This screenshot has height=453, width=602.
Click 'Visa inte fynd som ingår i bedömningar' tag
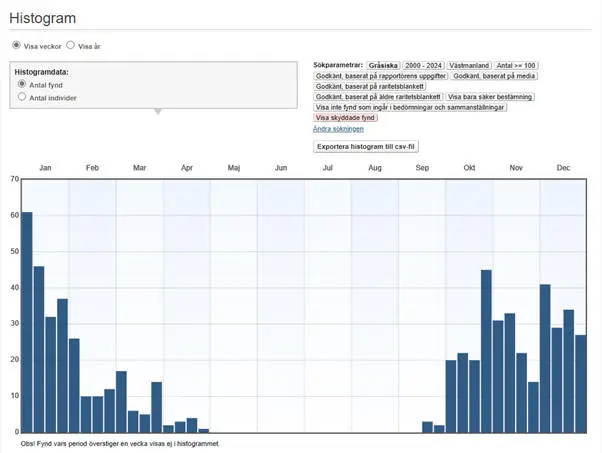[x=410, y=107]
